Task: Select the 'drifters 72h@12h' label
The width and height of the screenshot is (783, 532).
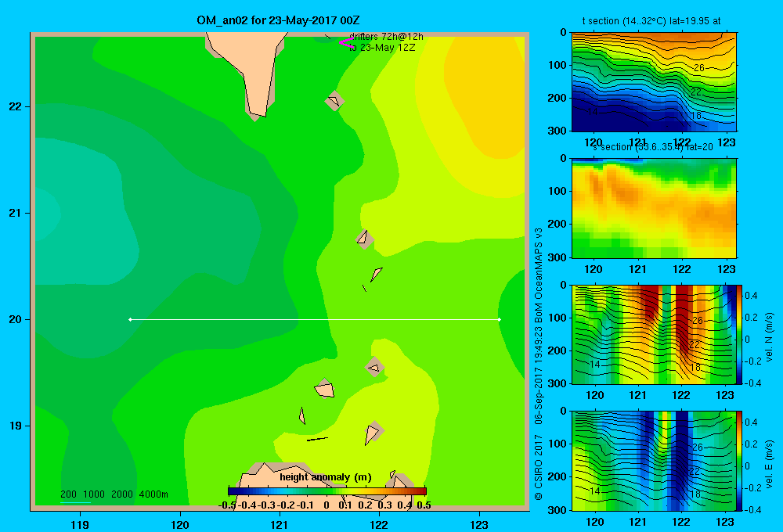Action: (386, 37)
